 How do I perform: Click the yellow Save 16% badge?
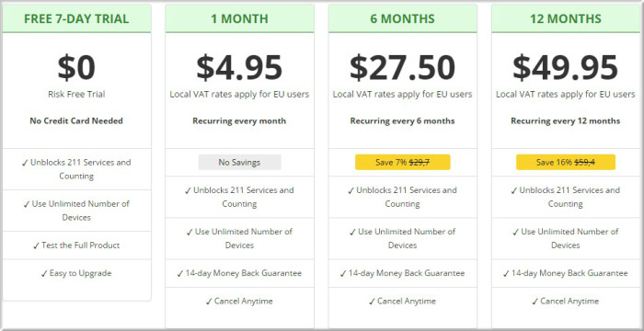(x=566, y=162)
